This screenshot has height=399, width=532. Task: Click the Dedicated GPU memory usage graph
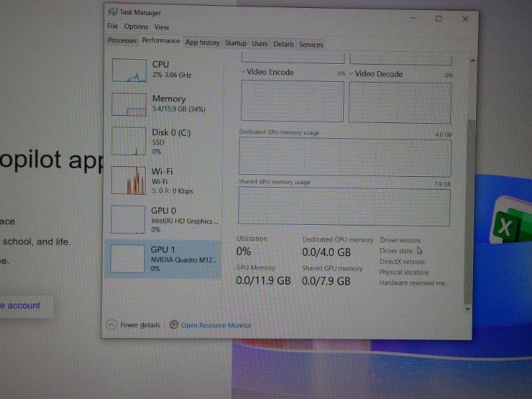345,158
